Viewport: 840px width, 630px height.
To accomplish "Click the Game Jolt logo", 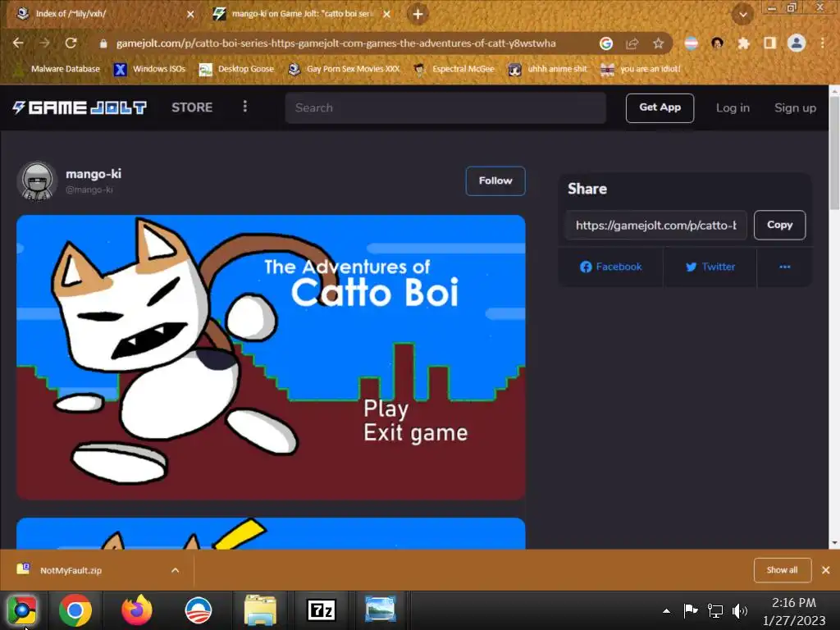I will tap(80, 107).
